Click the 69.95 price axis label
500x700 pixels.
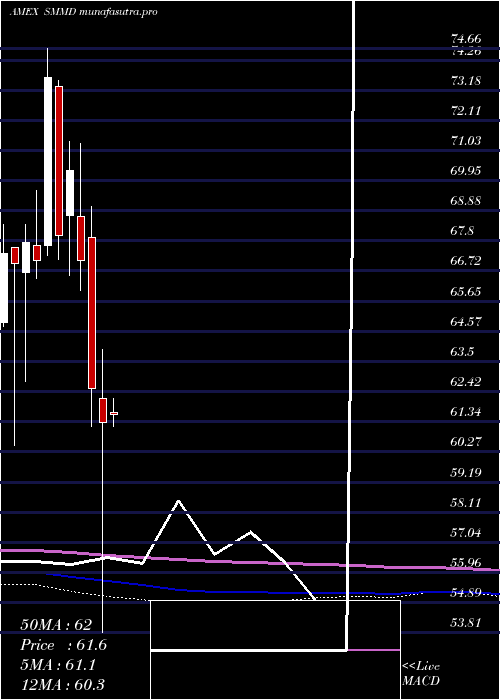[467, 171]
